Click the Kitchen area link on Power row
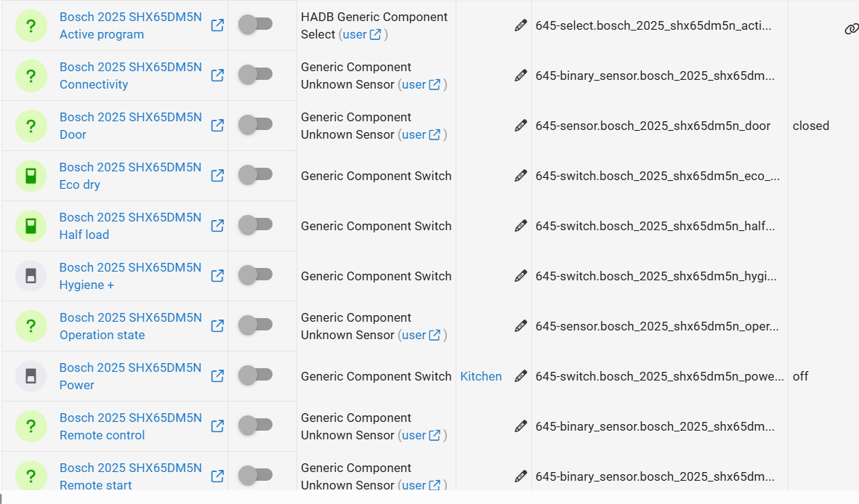Image resolution: width=859 pixels, height=504 pixels. coord(480,375)
